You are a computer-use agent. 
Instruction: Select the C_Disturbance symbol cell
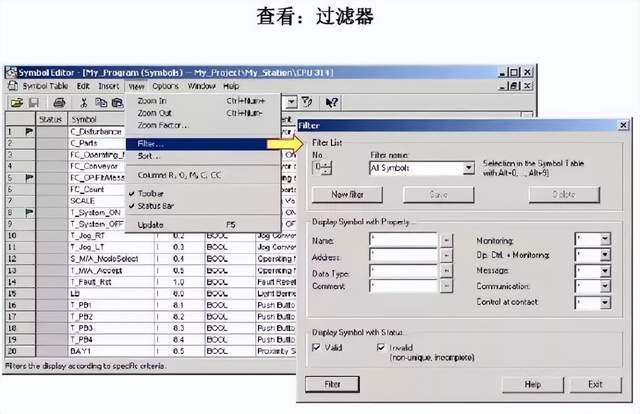97,131
